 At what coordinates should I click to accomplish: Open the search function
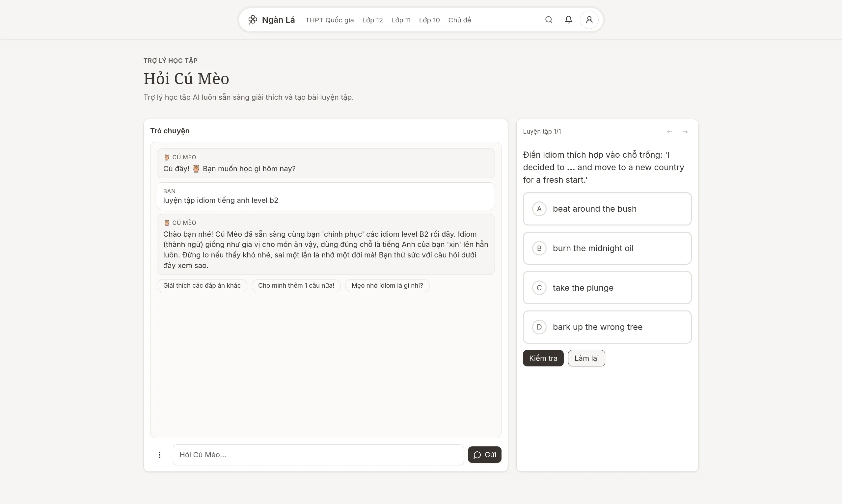549,20
